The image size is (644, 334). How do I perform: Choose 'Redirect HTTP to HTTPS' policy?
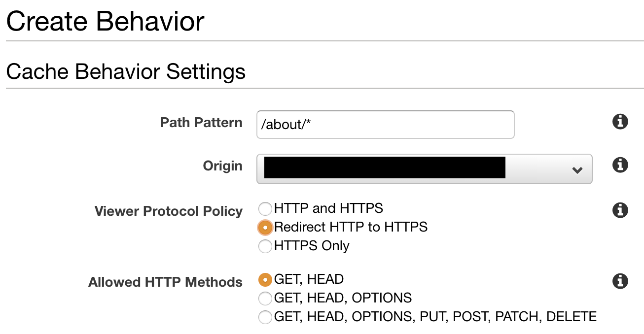pyautogui.click(x=265, y=227)
